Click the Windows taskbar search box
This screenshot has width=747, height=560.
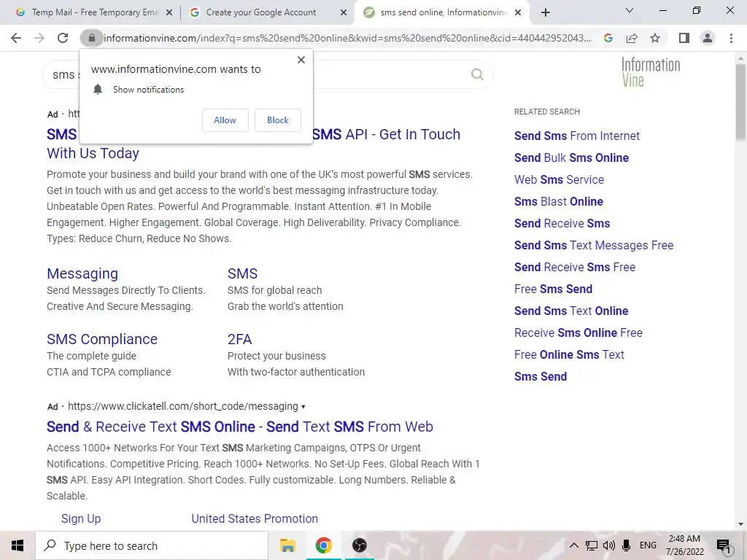pos(152,545)
